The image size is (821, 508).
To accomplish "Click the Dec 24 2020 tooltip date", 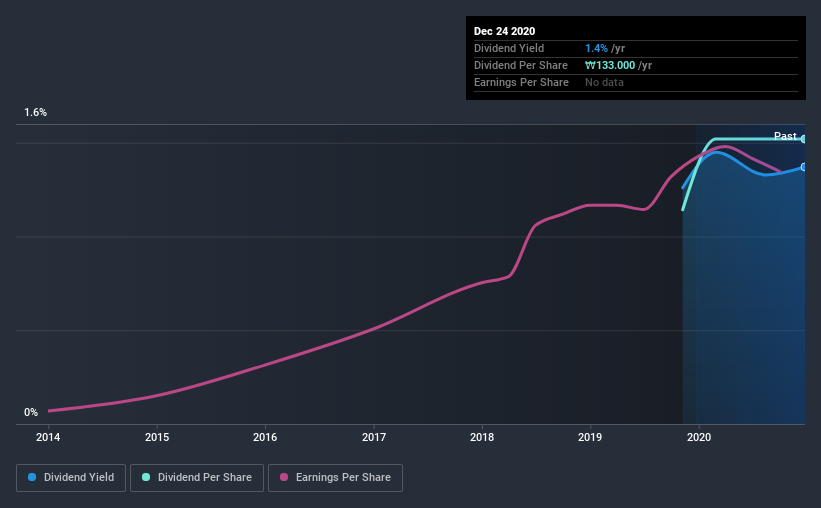I will tap(504, 31).
